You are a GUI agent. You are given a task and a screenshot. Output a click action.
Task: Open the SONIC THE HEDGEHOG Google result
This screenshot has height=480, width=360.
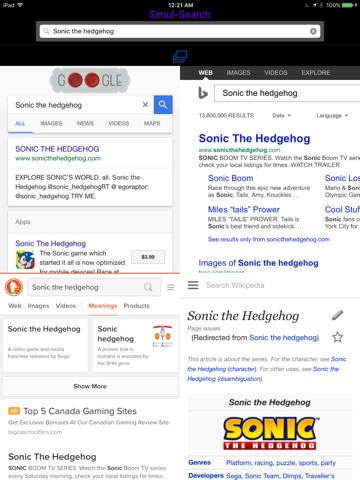click(57, 149)
